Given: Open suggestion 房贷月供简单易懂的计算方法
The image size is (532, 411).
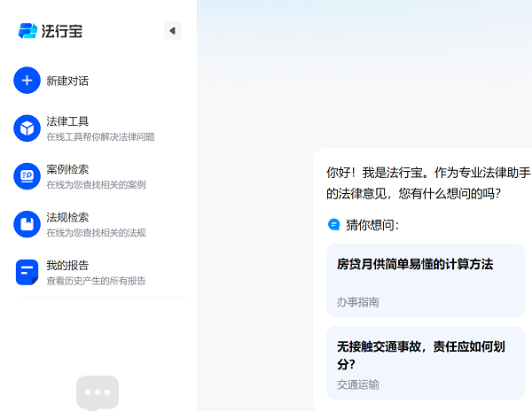Looking at the screenshot, I should click(x=426, y=281).
